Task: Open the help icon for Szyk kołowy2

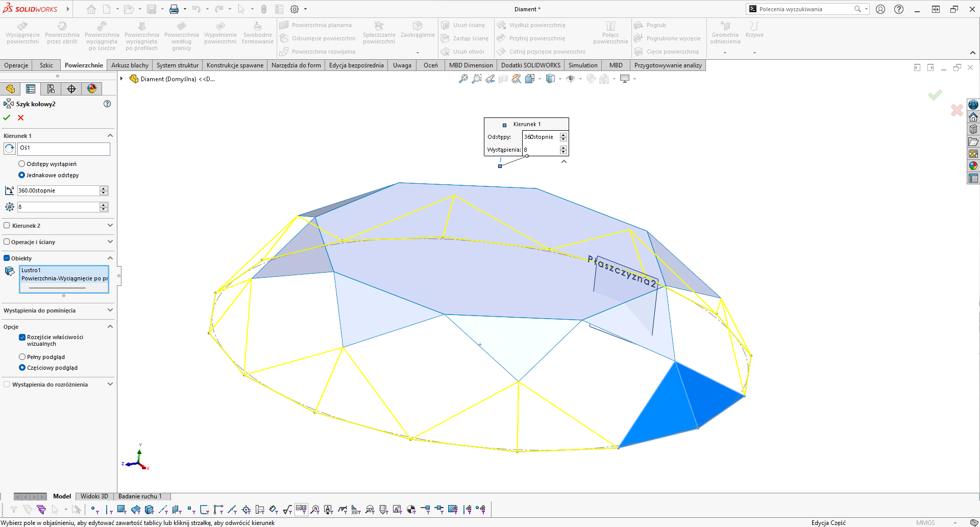Action: [x=107, y=104]
